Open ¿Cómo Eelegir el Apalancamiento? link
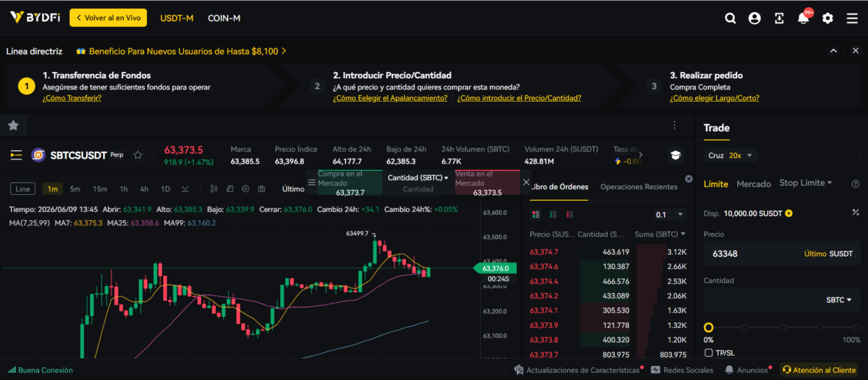868x380 pixels. 390,98
